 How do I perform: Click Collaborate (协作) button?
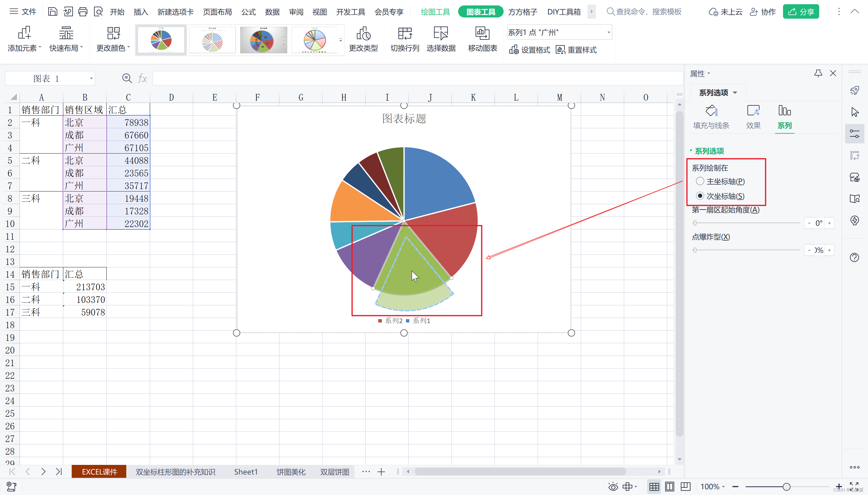pyautogui.click(x=763, y=12)
